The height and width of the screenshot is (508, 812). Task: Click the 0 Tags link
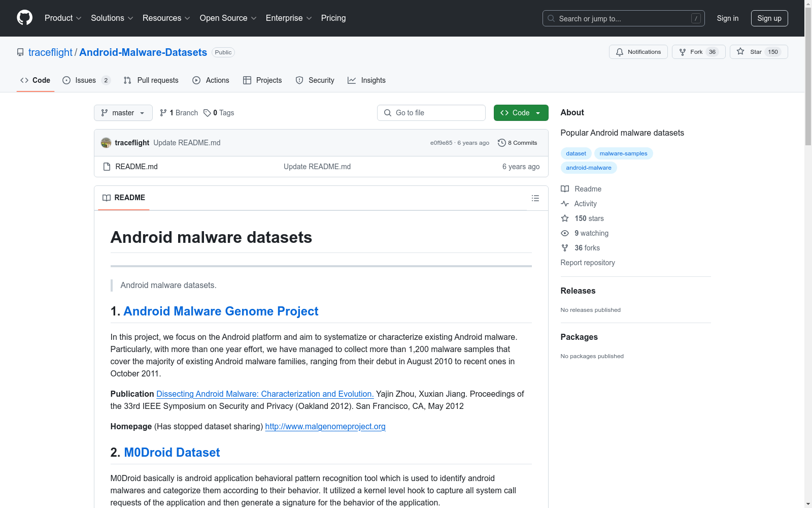pyautogui.click(x=219, y=113)
